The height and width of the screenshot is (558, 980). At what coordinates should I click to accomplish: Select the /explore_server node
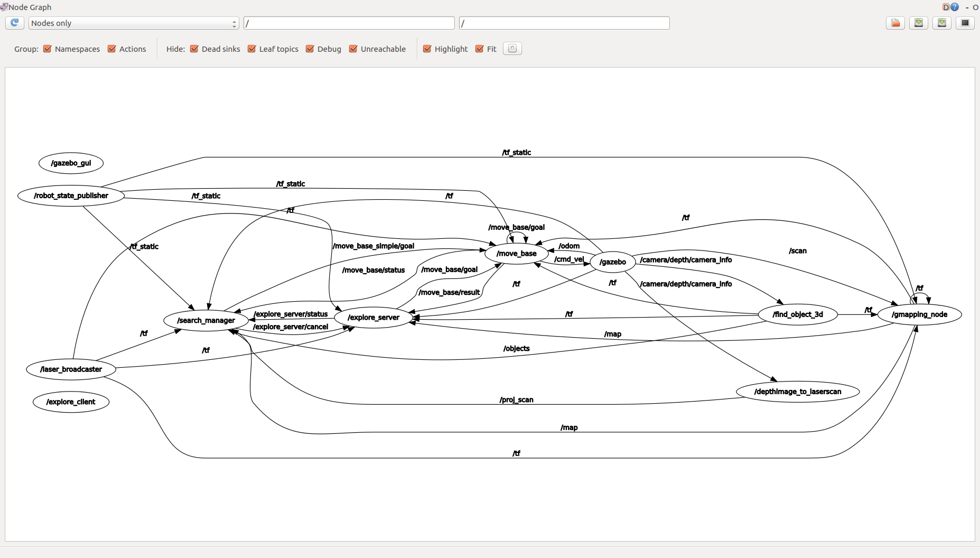tap(374, 317)
